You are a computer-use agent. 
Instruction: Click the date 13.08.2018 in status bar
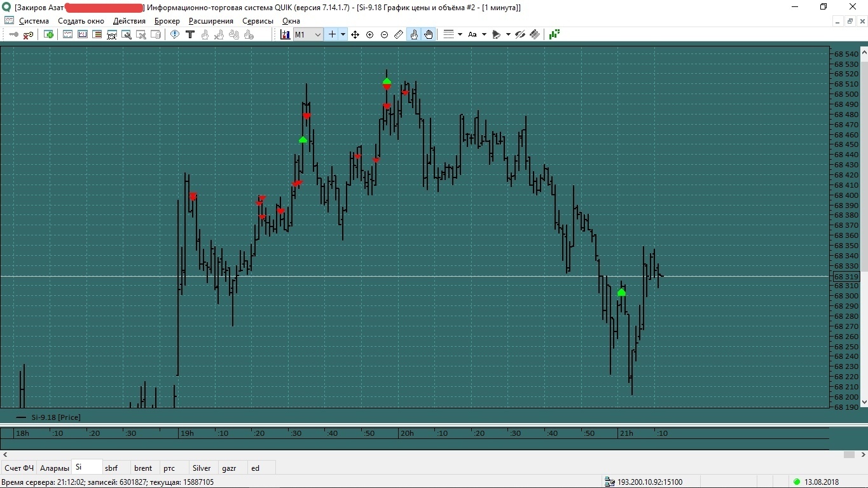pos(822,482)
